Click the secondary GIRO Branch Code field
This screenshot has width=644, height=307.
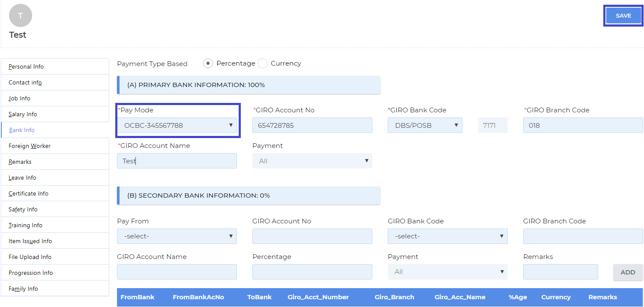pos(583,236)
